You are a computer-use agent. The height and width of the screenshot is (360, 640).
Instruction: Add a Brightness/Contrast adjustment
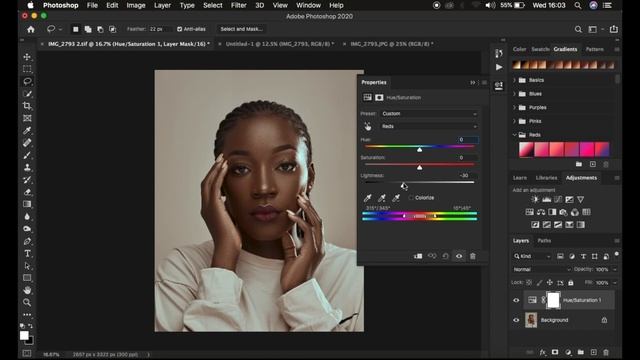(535, 200)
